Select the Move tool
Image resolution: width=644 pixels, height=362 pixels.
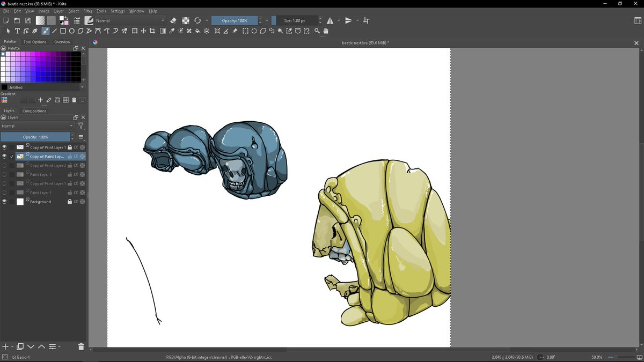click(x=143, y=31)
